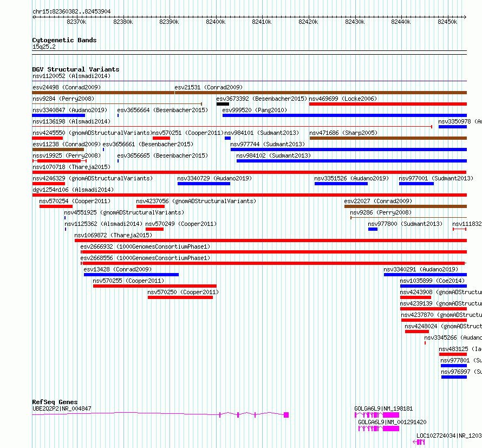Open the GOLGA6L9|NM_198181 gene label
Viewport: 482px width, 448px height.
(x=383, y=408)
